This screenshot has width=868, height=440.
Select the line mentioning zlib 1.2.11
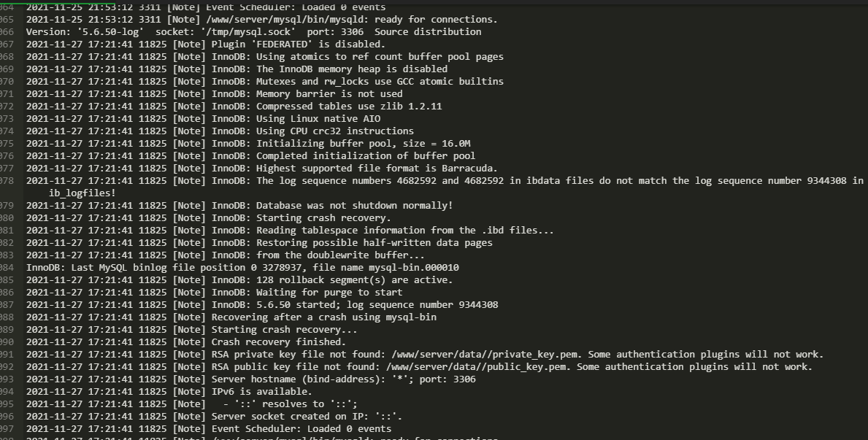pos(234,107)
